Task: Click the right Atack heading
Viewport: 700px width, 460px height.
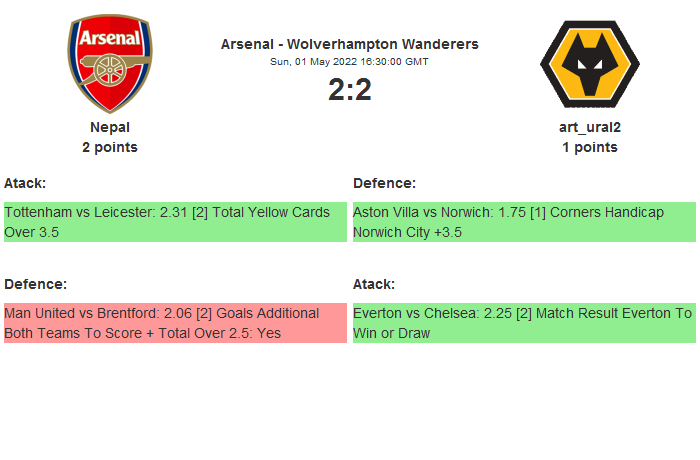Action: [374, 284]
